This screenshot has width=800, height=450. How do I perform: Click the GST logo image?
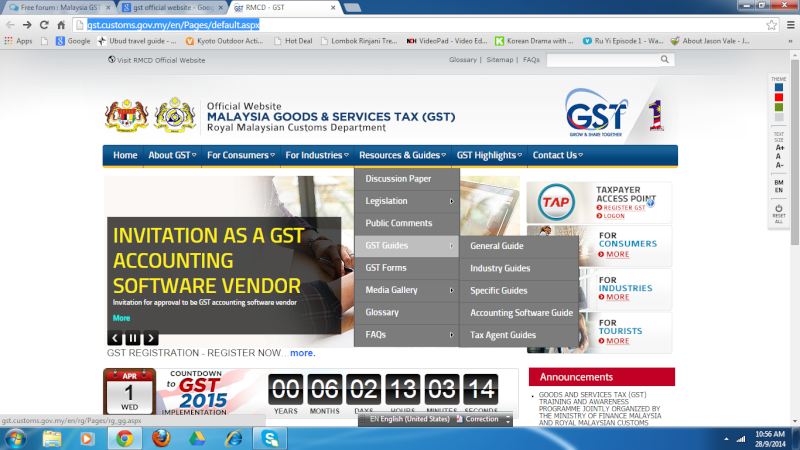click(596, 113)
